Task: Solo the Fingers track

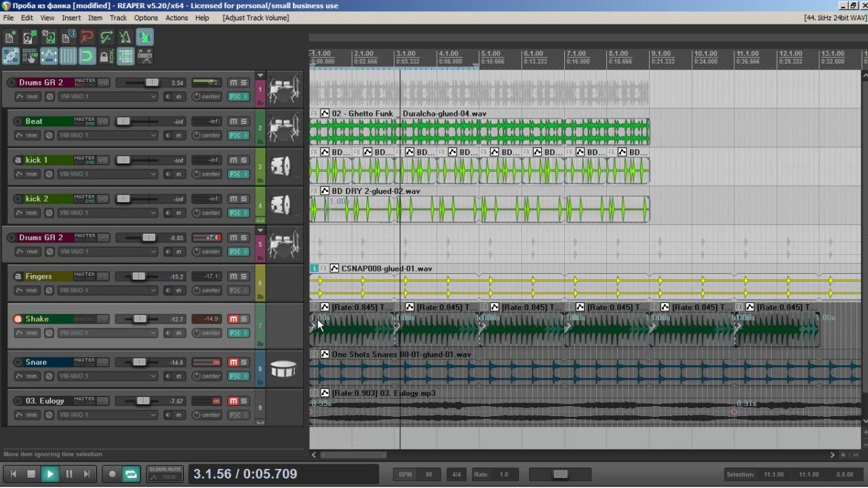Action: point(243,277)
